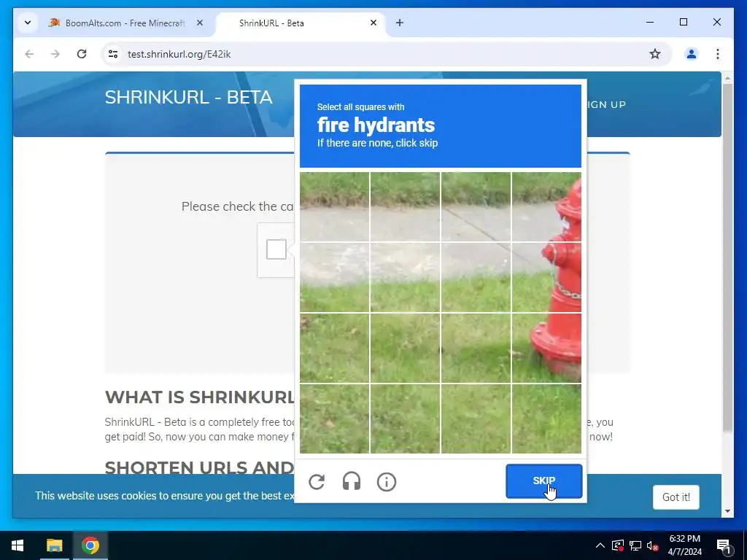Click the SKIP button in captcha
The height and width of the screenshot is (560, 747).
544,481
